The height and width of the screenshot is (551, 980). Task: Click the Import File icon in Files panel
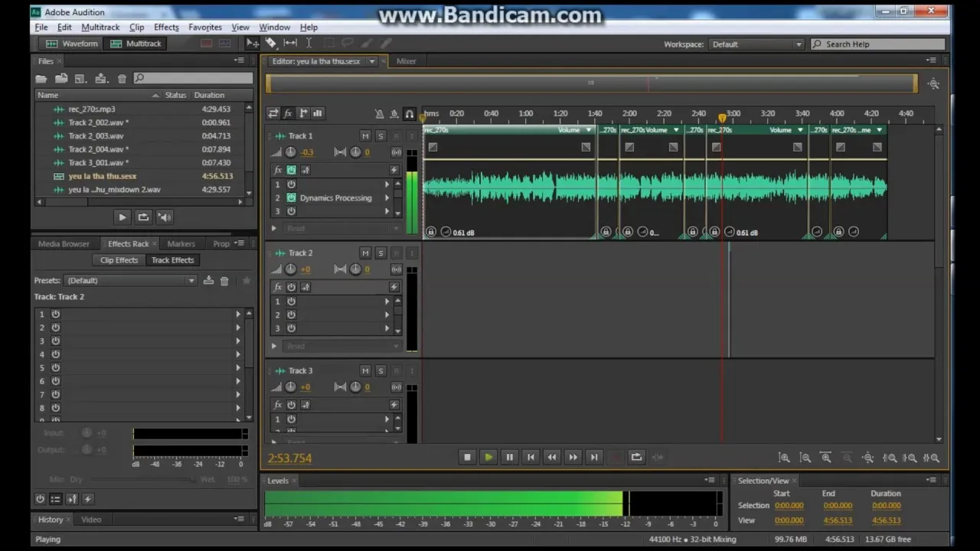pyautogui.click(x=61, y=78)
